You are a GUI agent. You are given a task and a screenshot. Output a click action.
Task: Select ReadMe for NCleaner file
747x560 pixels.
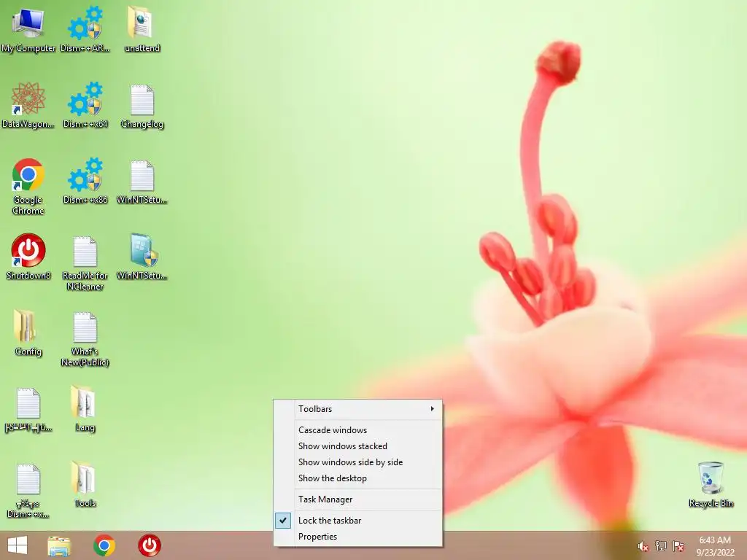[x=85, y=262]
